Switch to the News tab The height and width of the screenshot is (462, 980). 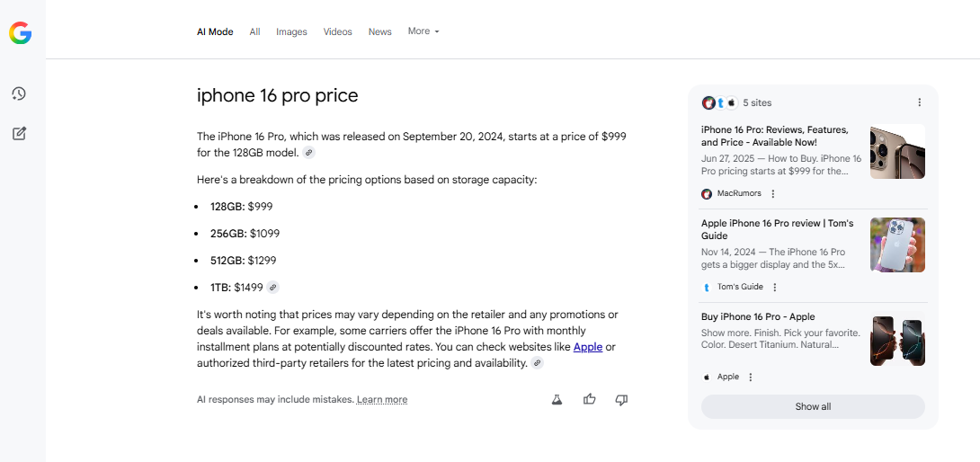tap(380, 31)
